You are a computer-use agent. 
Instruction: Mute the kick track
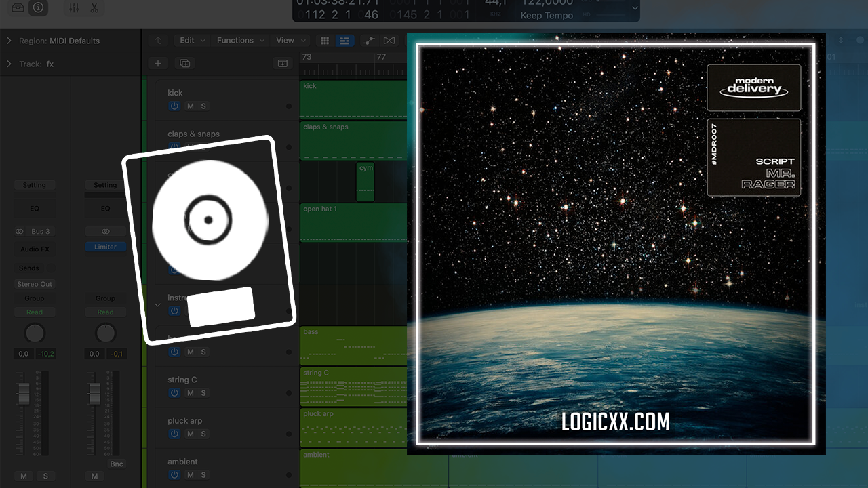point(190,106)
